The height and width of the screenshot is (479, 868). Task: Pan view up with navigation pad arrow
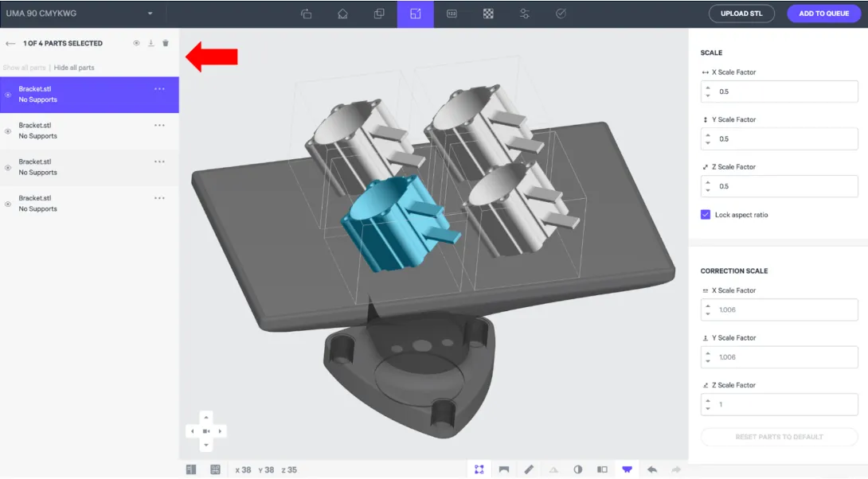(x=206, y=418)
